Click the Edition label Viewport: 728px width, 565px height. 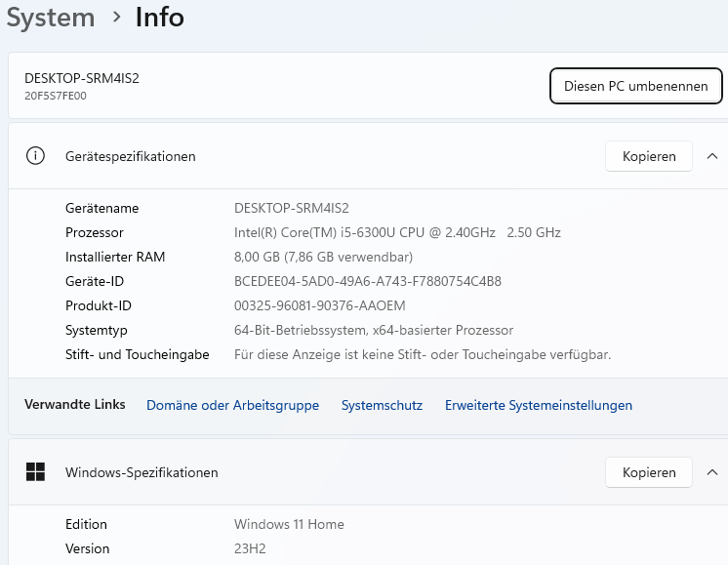(86, 524)
